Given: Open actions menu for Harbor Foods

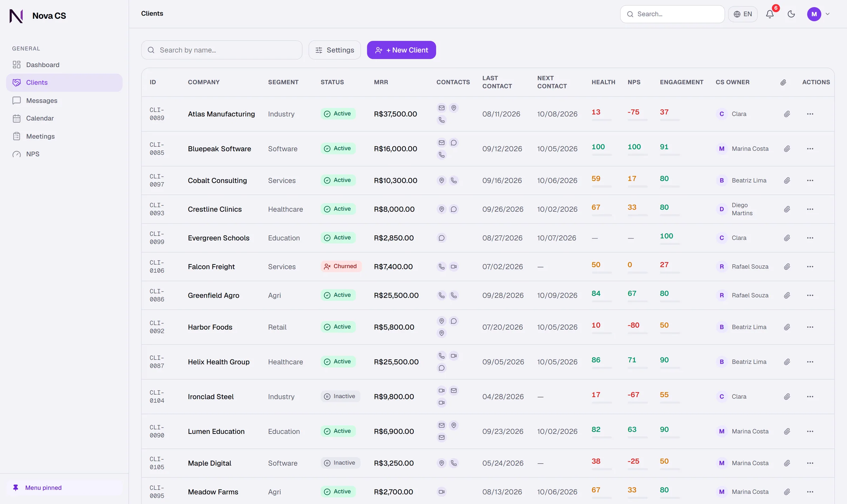Looking at the screenshot, I should 810,327.
